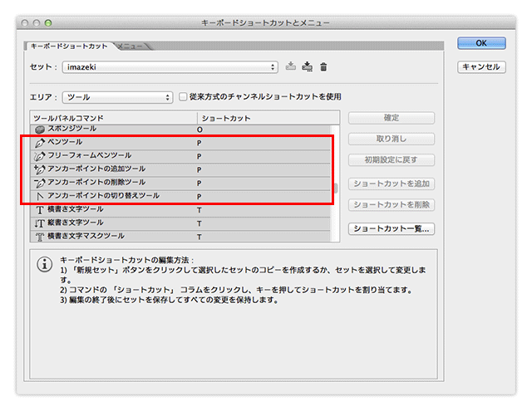532x411 pixels.
Task: Click the OK button
Action: 480,43
